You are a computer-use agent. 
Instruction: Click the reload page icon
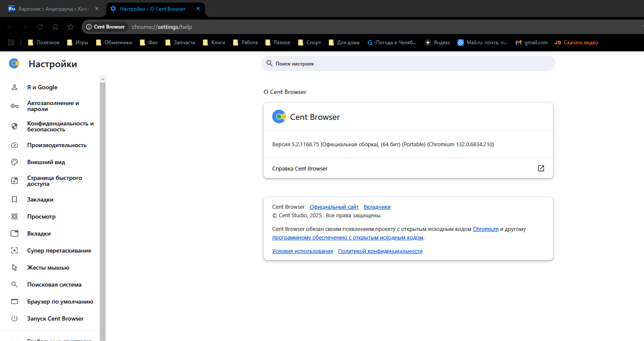pos(40,27)
